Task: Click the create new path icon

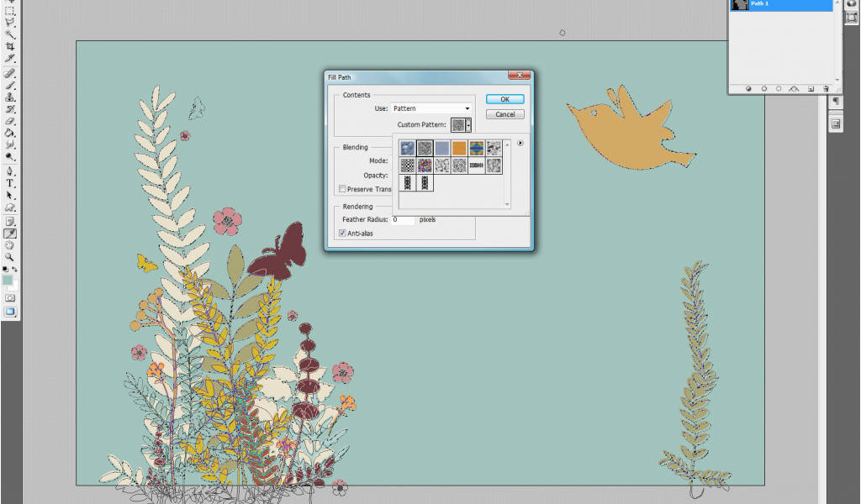Action: pyautogui.click(x=811, y=88)
